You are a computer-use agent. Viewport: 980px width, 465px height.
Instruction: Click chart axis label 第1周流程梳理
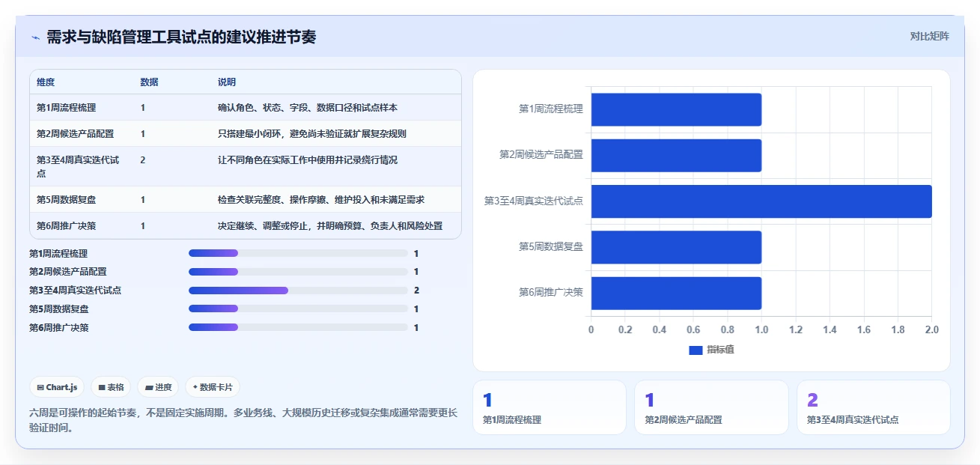point(551,109)
